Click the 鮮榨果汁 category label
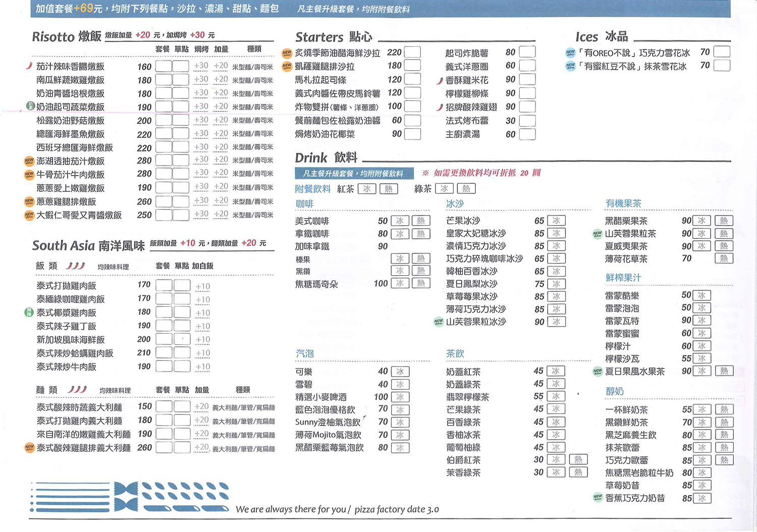The width and height of the screenshot is (757, 532). coord(623,278)
